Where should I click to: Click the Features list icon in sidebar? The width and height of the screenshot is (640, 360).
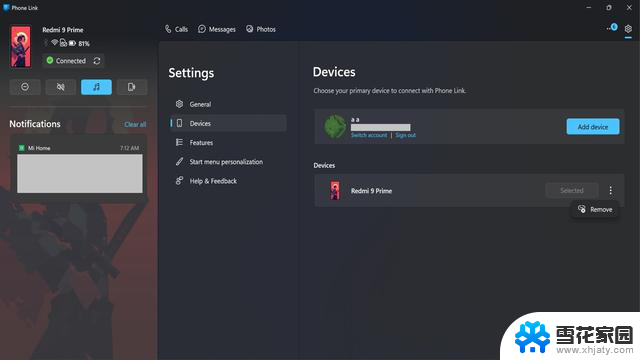[x=179, y=142]
